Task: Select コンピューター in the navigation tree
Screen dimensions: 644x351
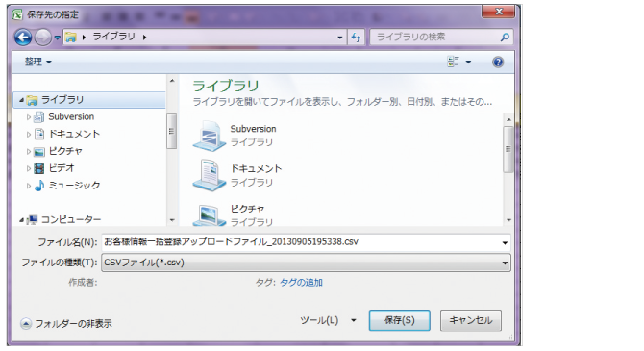Action: click(70, 219)
